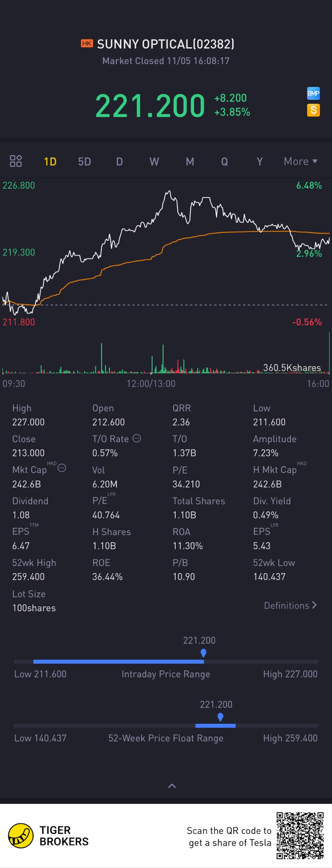Tap the blue BMP badge icon
The image size is (332, 868).
pyautogui.click(x=313, y=93)
